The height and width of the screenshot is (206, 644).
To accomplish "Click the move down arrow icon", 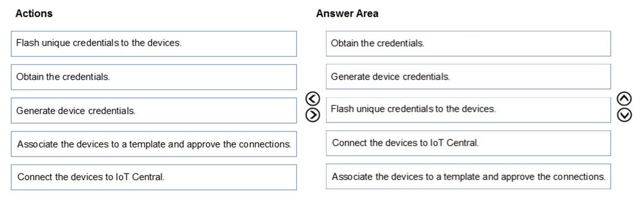I will pyautogui.click(x=624, y=115).
